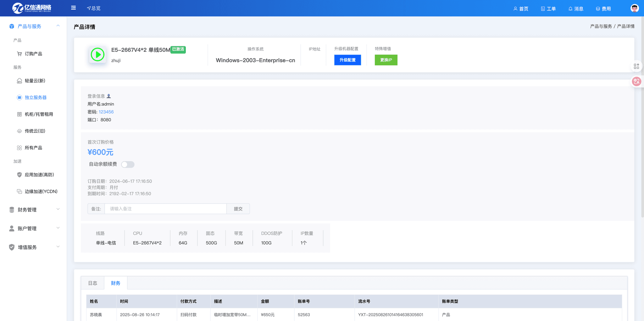644x321 pixels.
Task: Click the green play status icon
Action: tap(97, 55)
